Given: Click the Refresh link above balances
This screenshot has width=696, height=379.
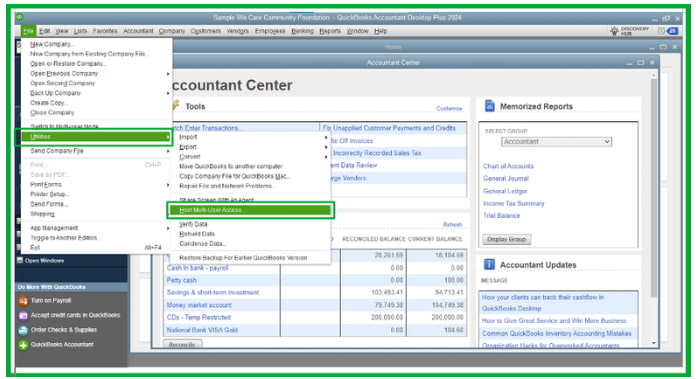Looking at the screenshot, I should (x=452, y=225).
